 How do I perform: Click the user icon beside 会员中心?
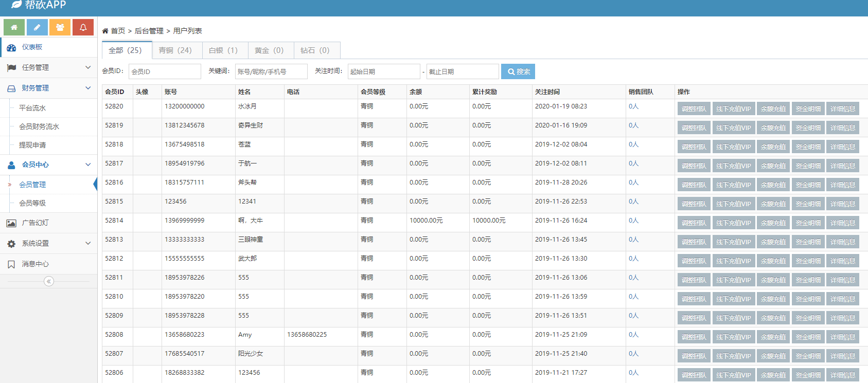pos(11,165)
